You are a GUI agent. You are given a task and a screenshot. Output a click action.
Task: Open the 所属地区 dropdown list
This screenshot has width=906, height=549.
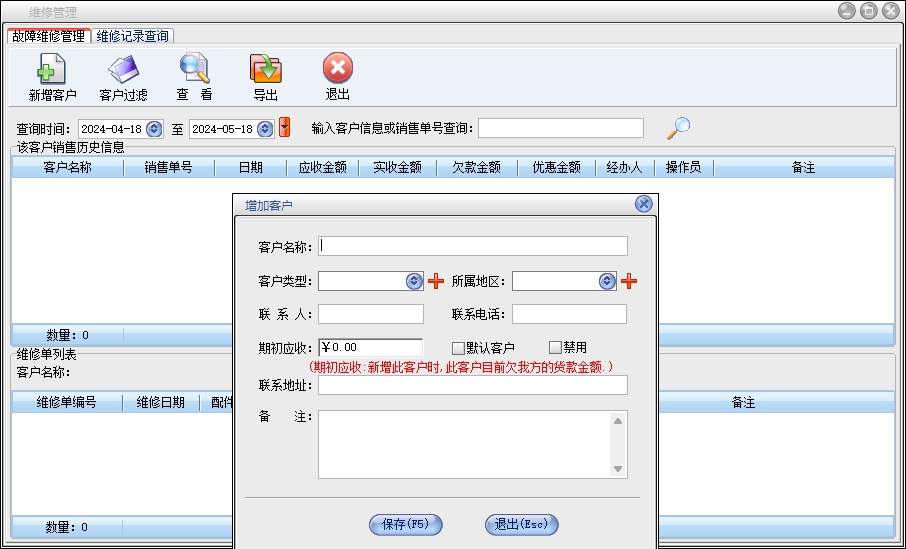click(607, 282)
